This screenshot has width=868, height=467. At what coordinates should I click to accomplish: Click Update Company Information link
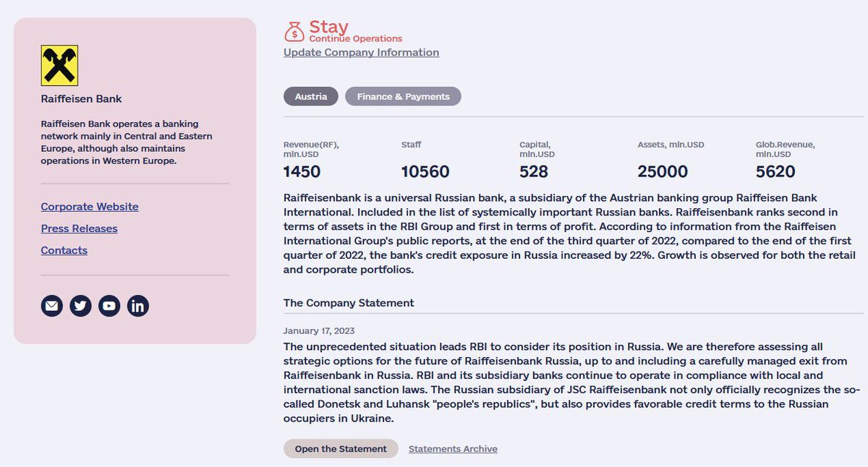tap(361, 52)
